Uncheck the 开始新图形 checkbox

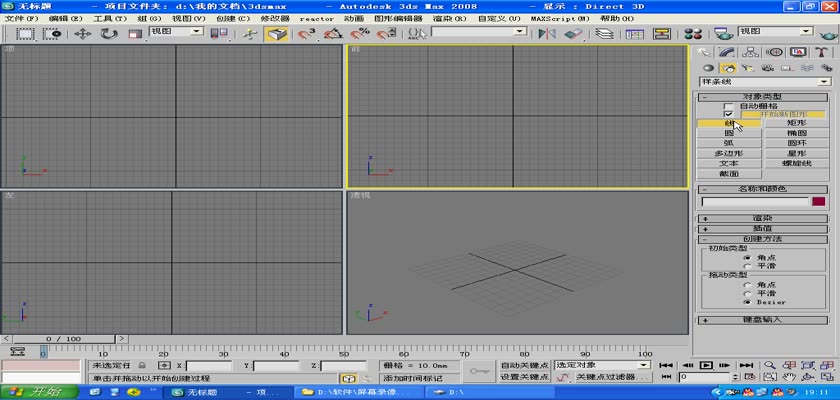point(728,115)
